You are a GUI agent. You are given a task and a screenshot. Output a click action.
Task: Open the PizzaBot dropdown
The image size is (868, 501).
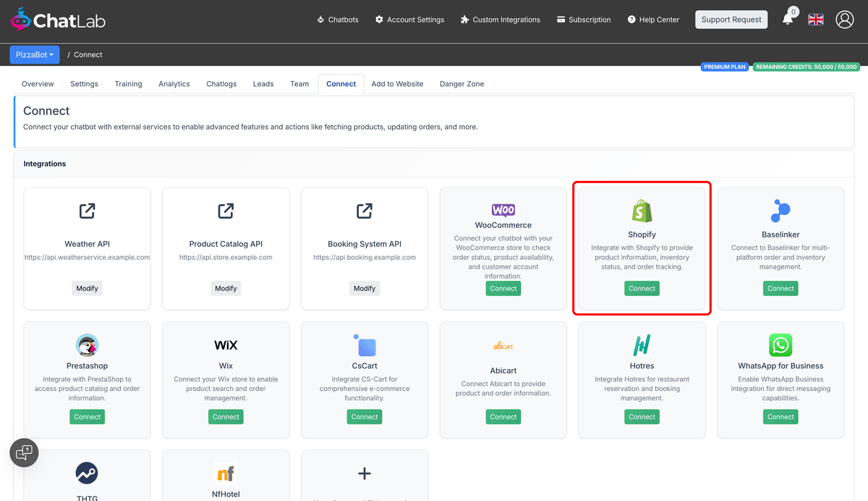pyautogui.click(x=34, y=54)
